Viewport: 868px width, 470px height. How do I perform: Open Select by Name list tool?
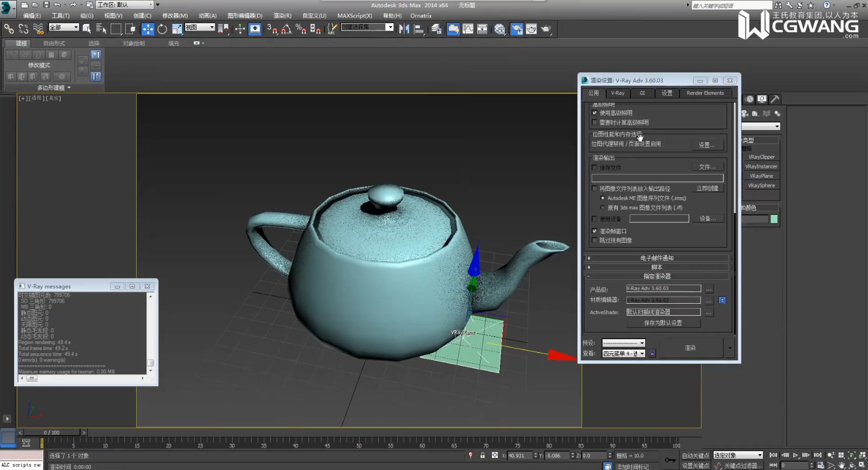pyautogui.click(x=101, y=29)
